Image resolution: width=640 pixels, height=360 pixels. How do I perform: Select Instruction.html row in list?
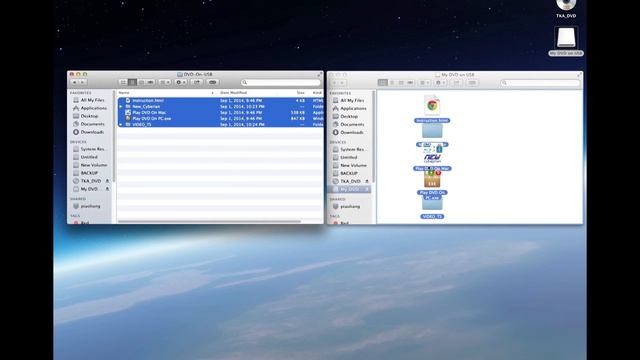click(x=220, y=100)
